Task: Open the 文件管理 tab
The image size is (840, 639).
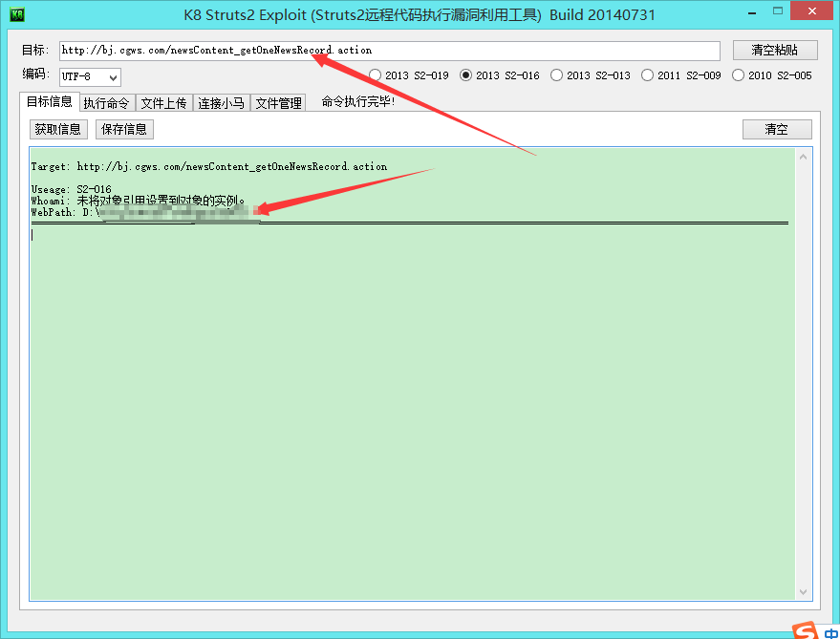Action: click(x=279, y=103)
